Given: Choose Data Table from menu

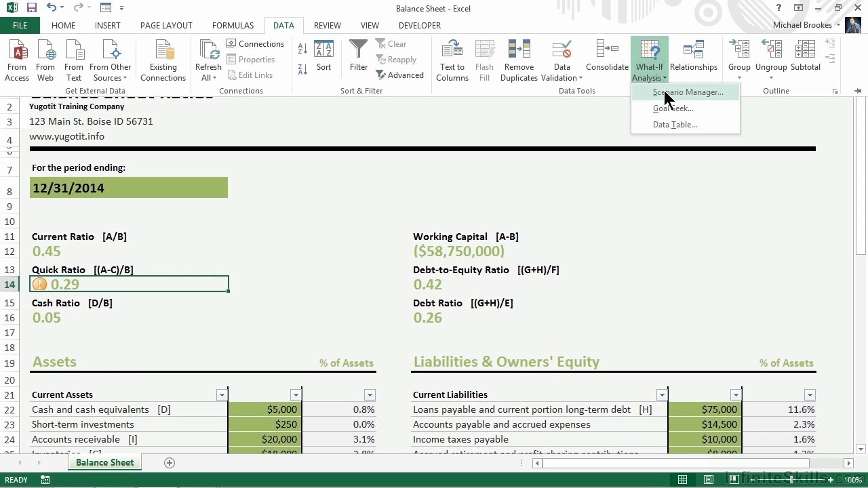Looking at the screenshot, I should click(x=686, y=125).
